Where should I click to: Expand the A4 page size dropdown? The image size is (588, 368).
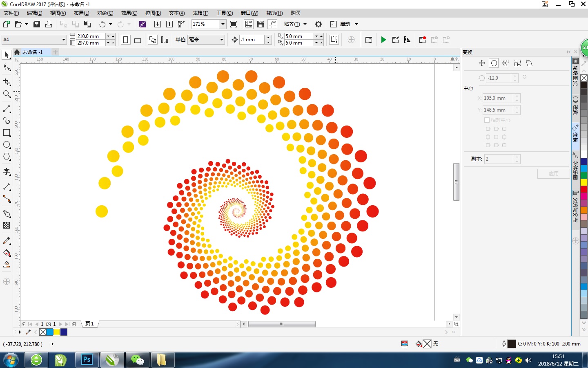[64, 40]
